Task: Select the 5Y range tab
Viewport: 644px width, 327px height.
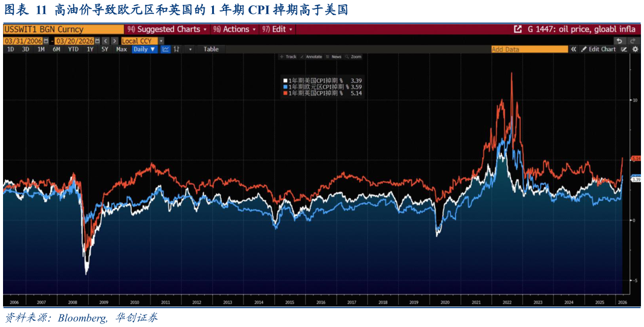Action: coord(105,50)
